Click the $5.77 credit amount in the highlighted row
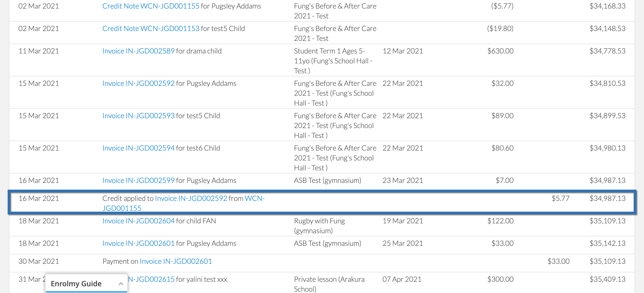Viewport: 644px width, 293px height. (560, 198)
